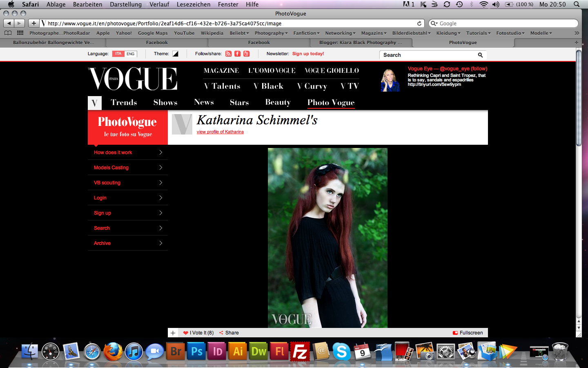Click the Vogue site Search field

point(429,55)
